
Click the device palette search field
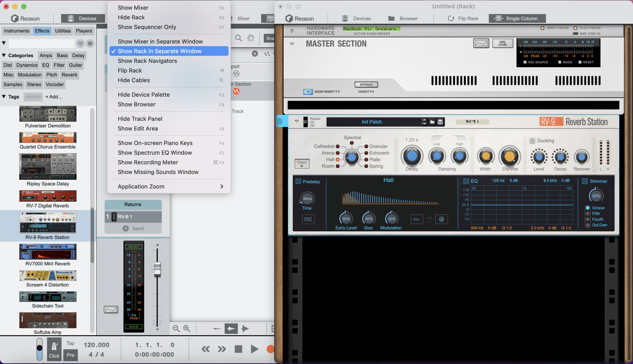point(42,43)
